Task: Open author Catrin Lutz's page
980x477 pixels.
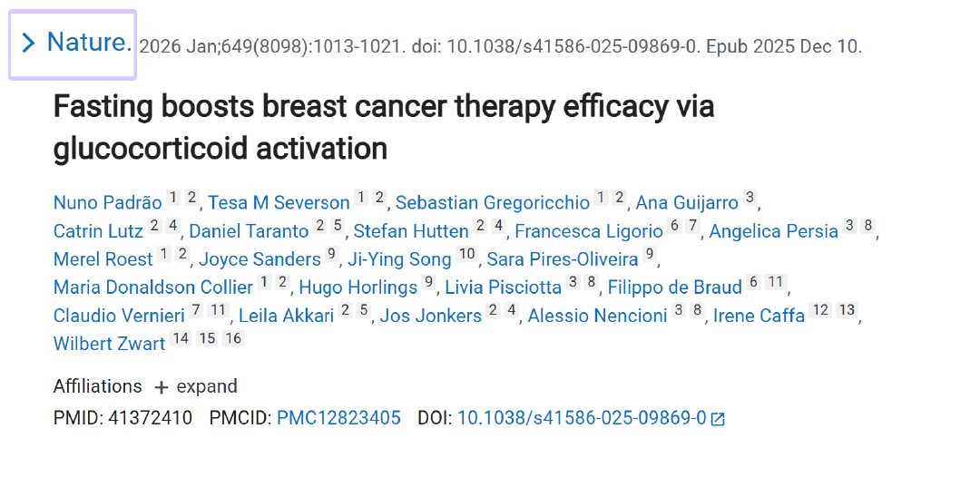Action: [x=99, y=231]
